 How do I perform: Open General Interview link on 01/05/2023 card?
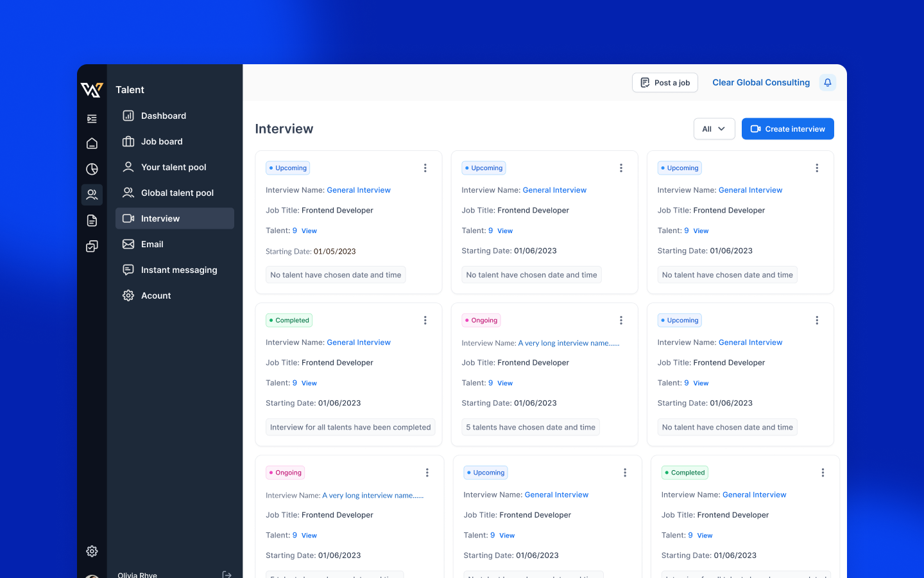click(x=359, y=190)
